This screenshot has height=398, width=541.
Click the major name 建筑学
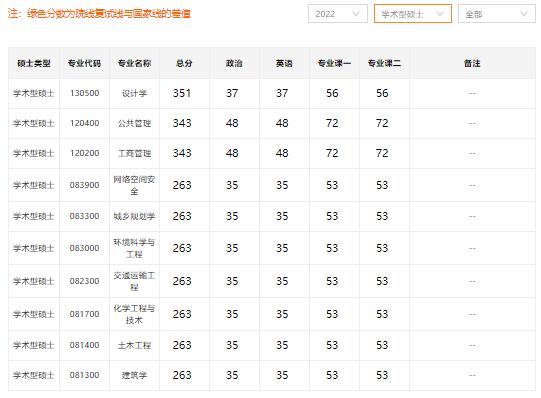click(135, 375)
